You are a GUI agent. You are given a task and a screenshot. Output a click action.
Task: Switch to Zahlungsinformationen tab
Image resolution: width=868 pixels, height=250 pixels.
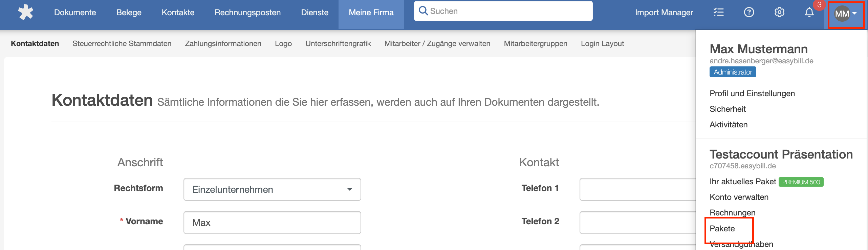[x=223, y=43]
